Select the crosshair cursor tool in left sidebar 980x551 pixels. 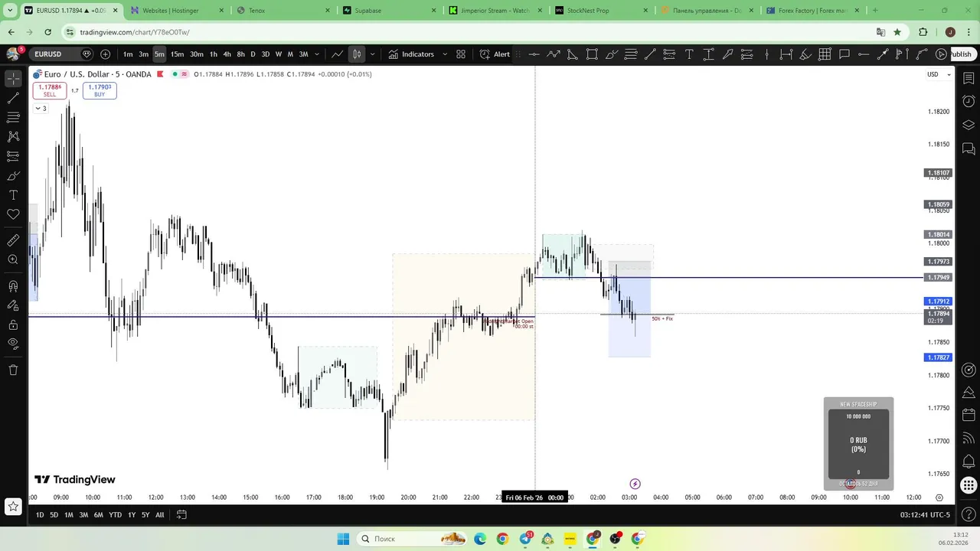click(13, 79)
